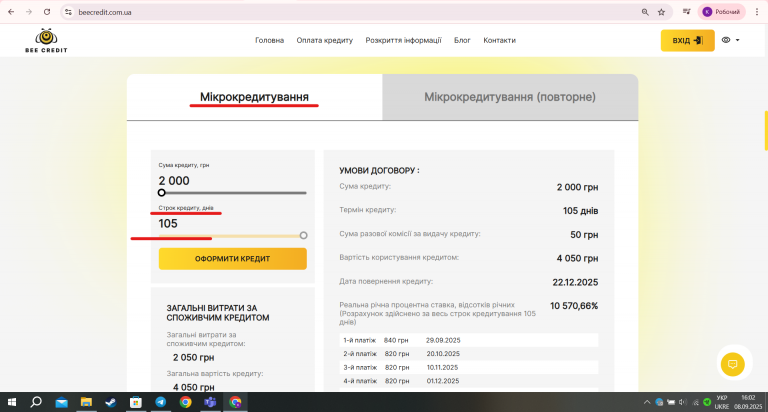Click the 10 570,66% rate value
This screenshot has width=768, height=412.
pyautogui.click(x=574, y=306)
